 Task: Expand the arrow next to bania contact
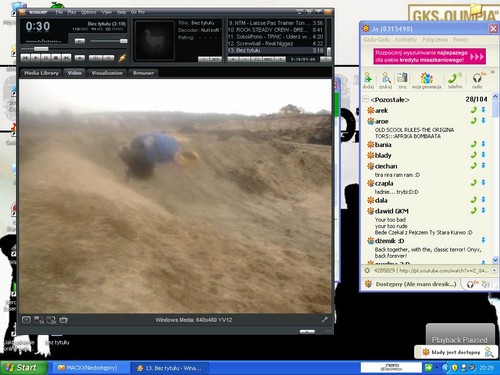pos(483,144)
